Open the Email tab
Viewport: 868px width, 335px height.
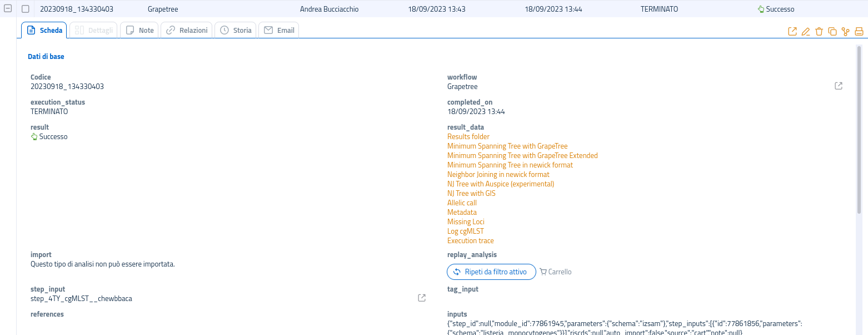279,31
